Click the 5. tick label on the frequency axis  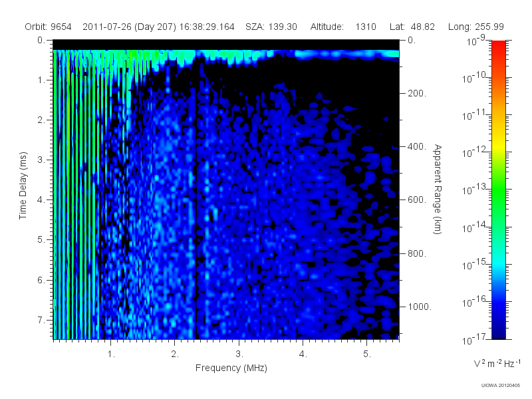click(367, 354)
